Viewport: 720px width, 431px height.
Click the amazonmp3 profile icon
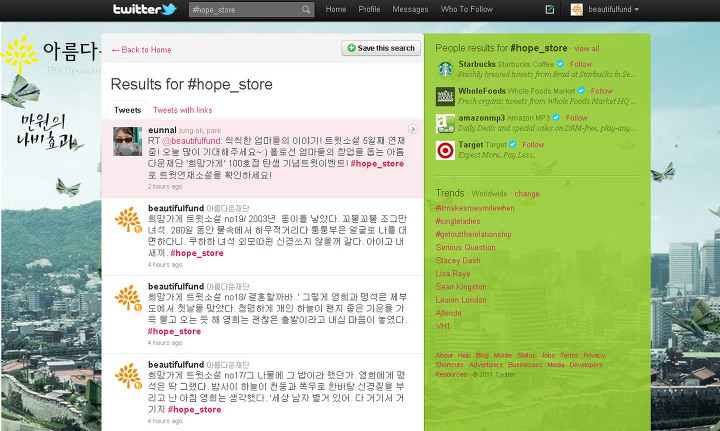[x=445, y=123]
